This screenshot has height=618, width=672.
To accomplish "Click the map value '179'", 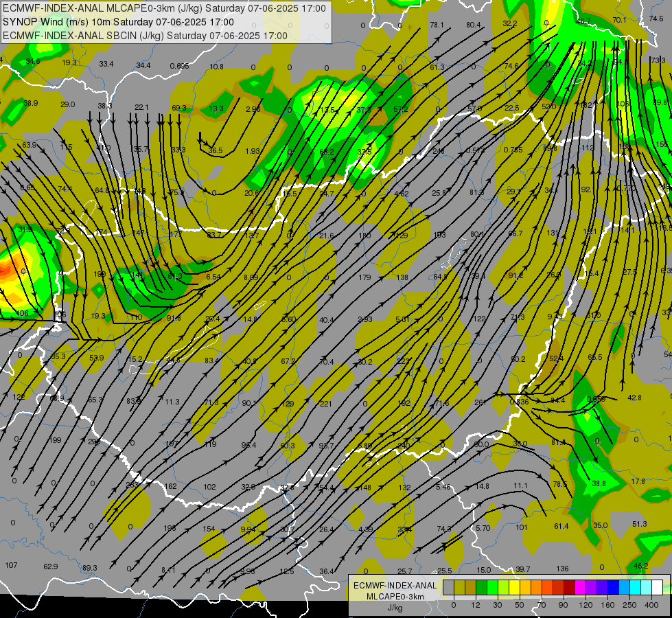I will 364,277.
